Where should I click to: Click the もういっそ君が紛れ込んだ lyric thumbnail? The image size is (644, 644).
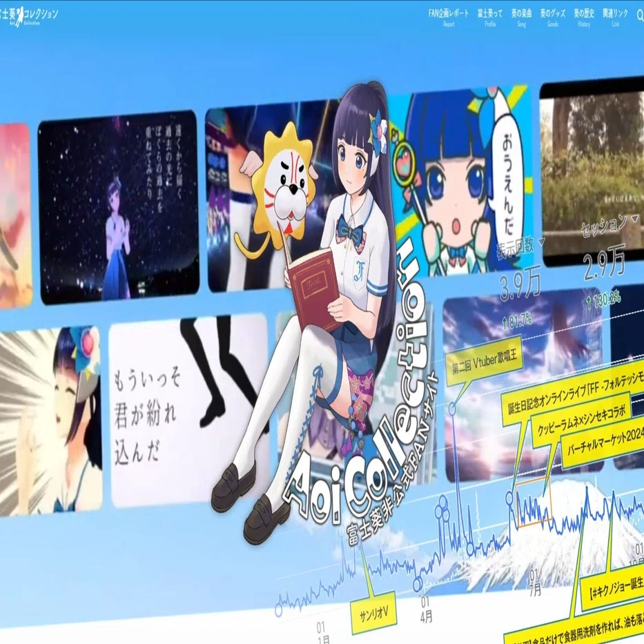coord(189,411)
